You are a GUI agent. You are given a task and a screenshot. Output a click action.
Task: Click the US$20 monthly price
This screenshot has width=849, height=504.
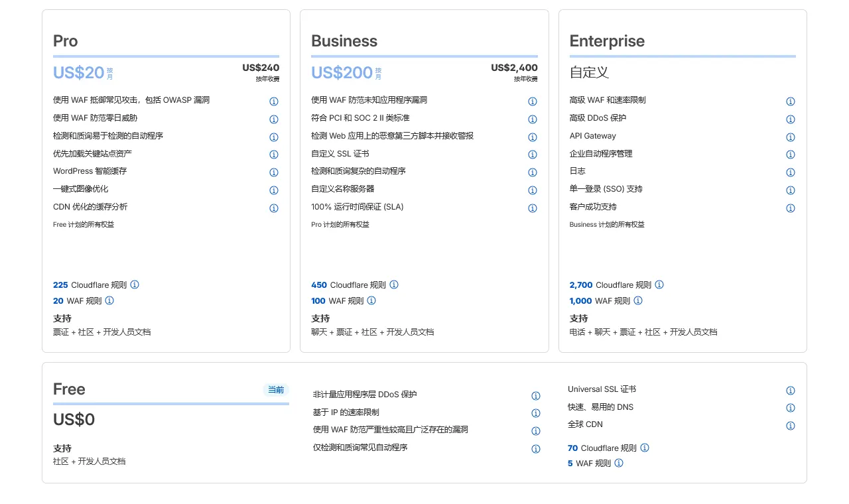pos(79,72)
